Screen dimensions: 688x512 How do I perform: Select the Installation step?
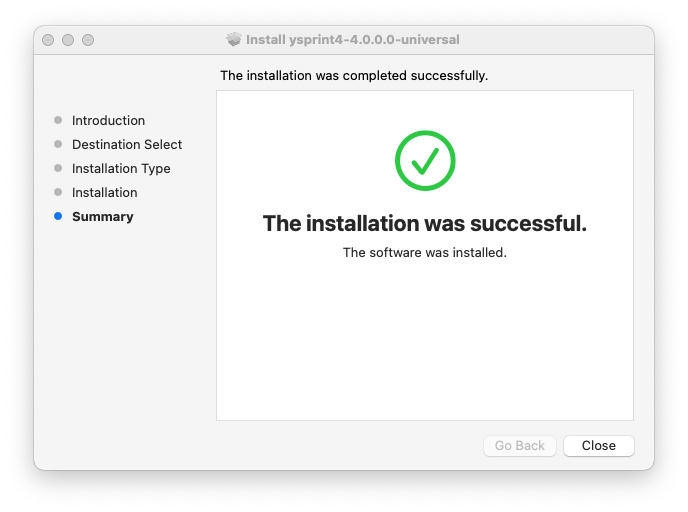[104, 192]
